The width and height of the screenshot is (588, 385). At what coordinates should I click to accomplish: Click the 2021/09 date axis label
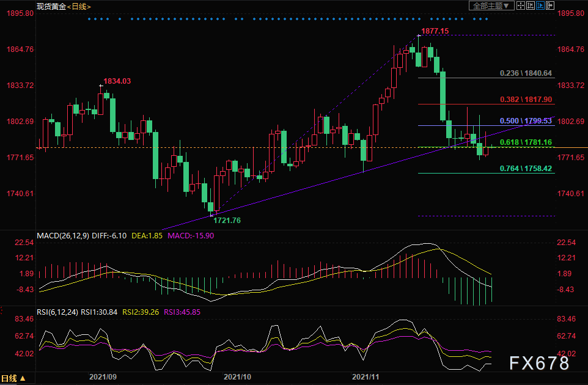(103, 377)
